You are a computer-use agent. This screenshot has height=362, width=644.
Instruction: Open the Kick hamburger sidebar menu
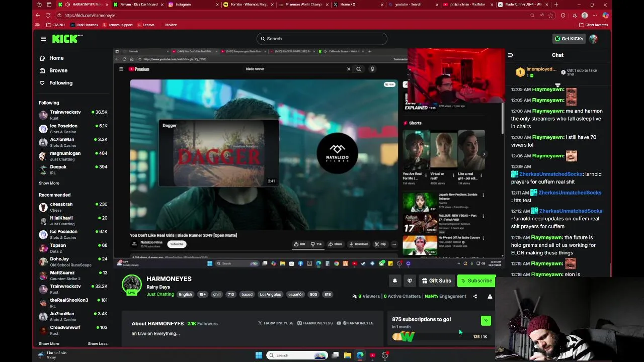pos(43,39)
